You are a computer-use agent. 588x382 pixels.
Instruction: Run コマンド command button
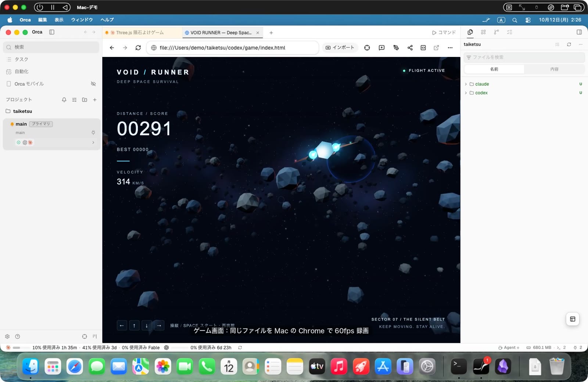coord(444,32)
